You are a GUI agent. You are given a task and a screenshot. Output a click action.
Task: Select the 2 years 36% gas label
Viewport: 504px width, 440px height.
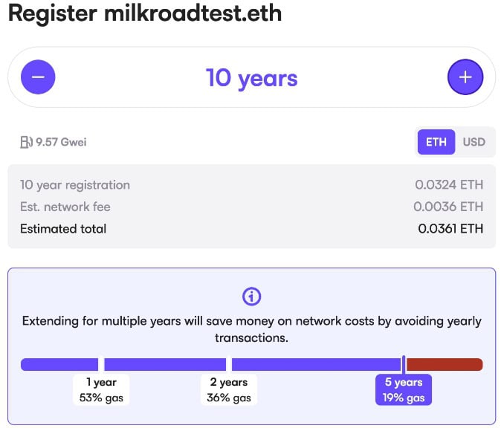228,390
